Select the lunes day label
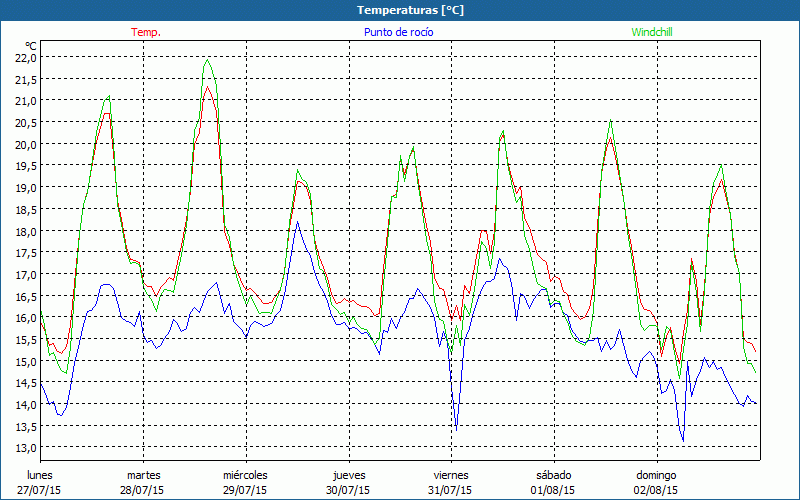 [41, 475]
